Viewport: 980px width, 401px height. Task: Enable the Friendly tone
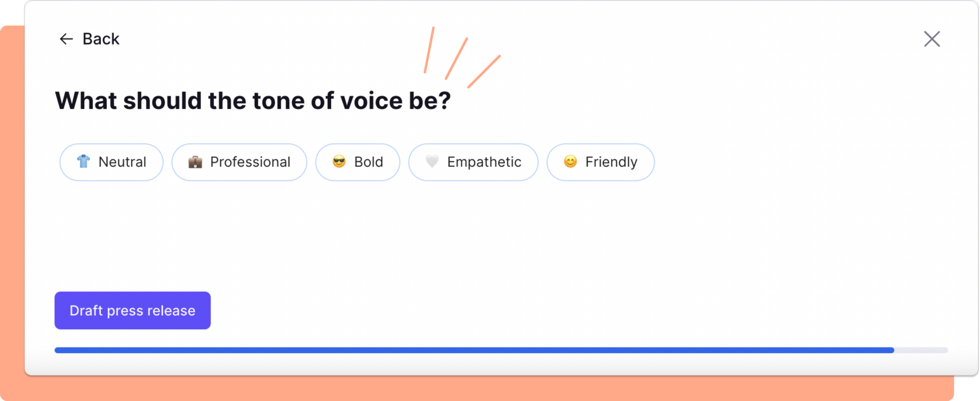pos(601,162)
